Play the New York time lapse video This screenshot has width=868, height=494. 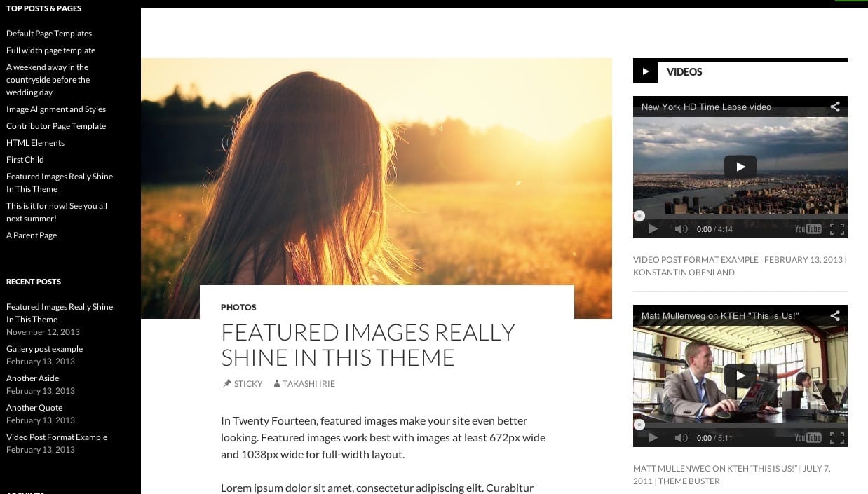point(740,167)
